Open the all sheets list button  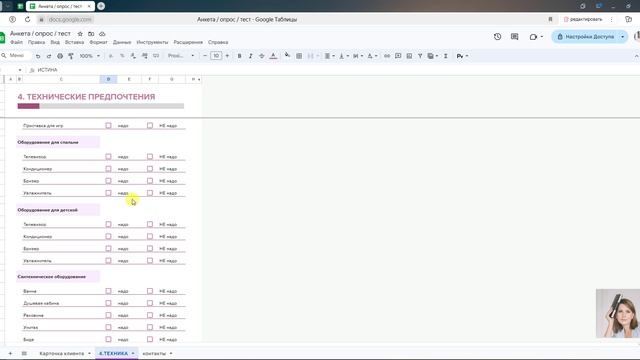tap(24, 353)
